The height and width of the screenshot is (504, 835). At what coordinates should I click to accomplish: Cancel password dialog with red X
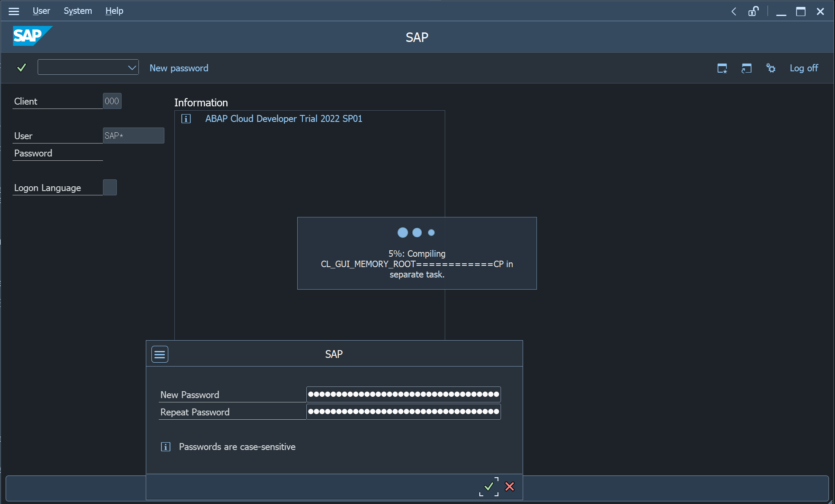[510, 486]
